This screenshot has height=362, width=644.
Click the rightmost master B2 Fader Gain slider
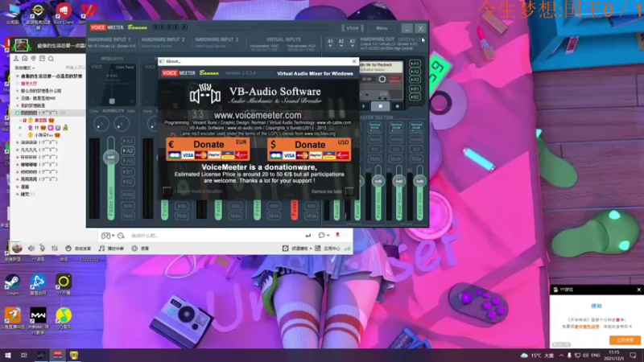pos(419,192)
